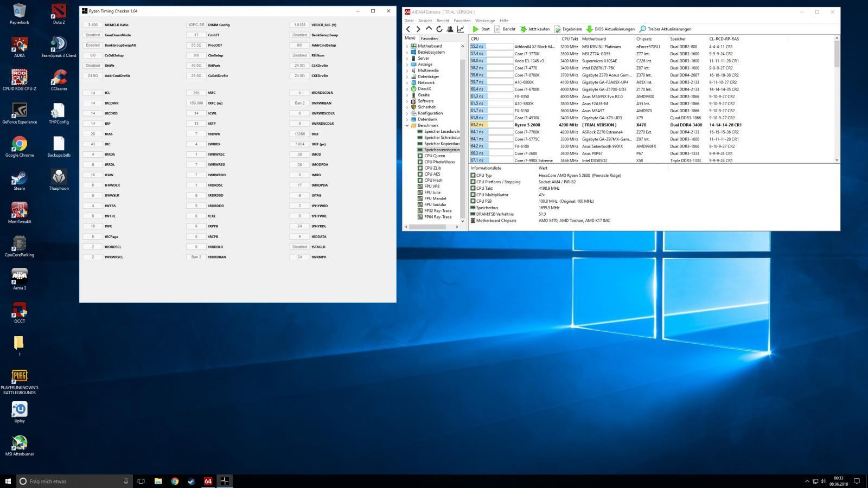
Task: Expand the Datenträger tree node
Action: click(407, 76)
